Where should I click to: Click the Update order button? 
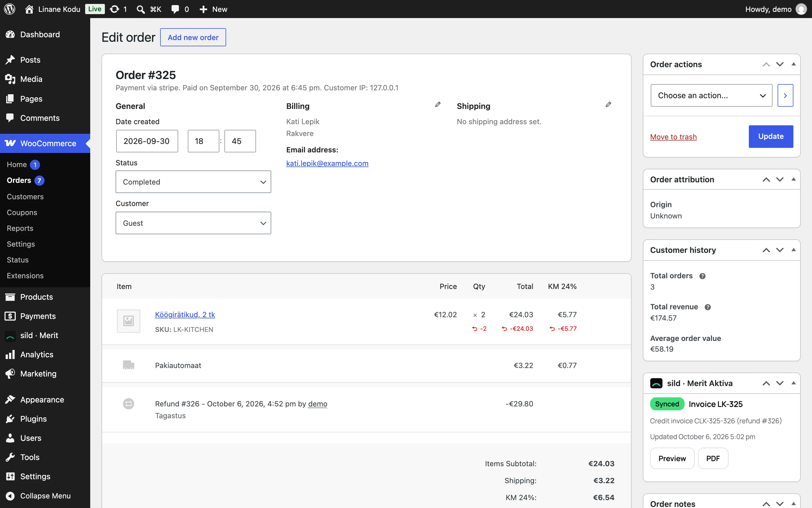pyautogui.click(x=771, y=136)
